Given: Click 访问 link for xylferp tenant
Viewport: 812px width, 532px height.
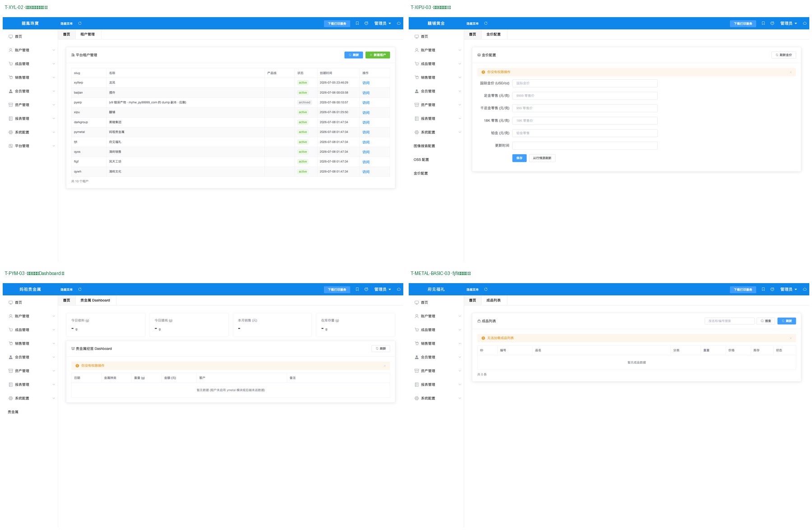Looking at the screenshot, I should 366,83.
